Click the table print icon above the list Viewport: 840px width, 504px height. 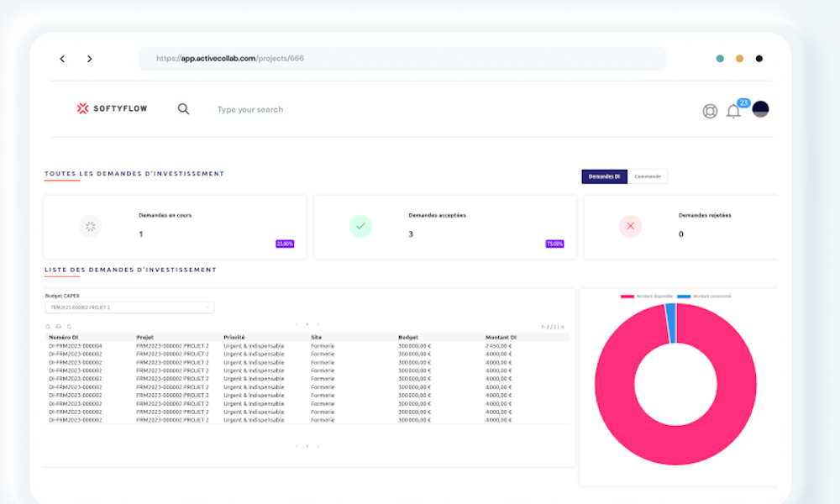tap(59, 327)
